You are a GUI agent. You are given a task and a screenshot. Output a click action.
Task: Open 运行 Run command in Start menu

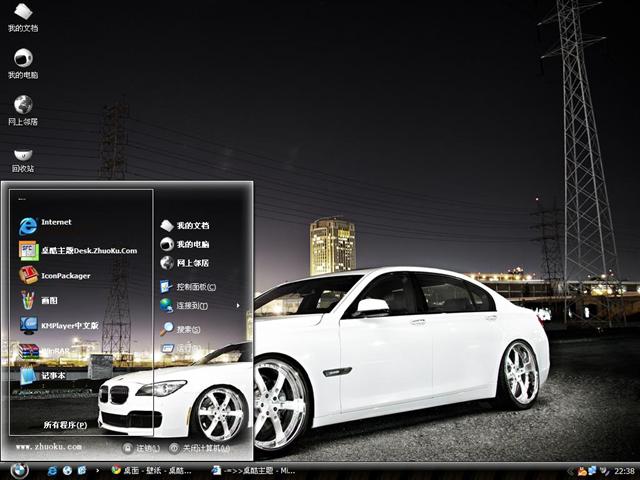coord(180,348)
